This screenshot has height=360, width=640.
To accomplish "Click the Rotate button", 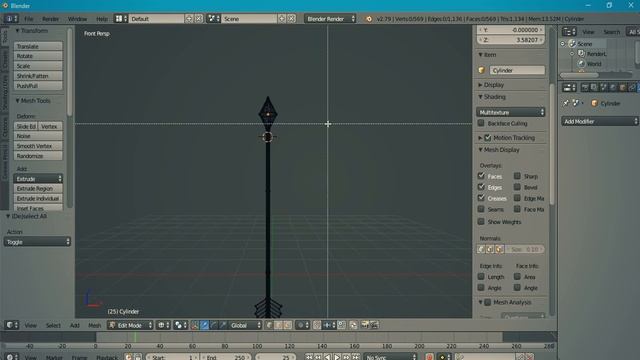I will point(38,56).
